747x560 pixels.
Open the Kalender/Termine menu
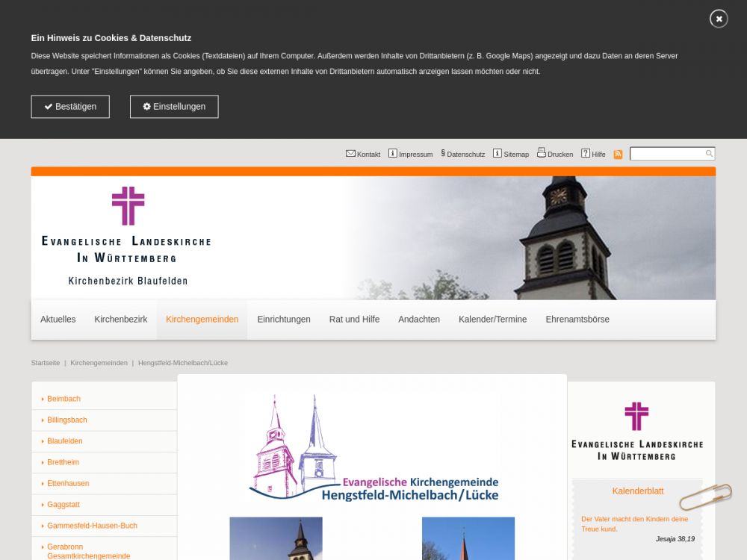(x=492, y=320)
